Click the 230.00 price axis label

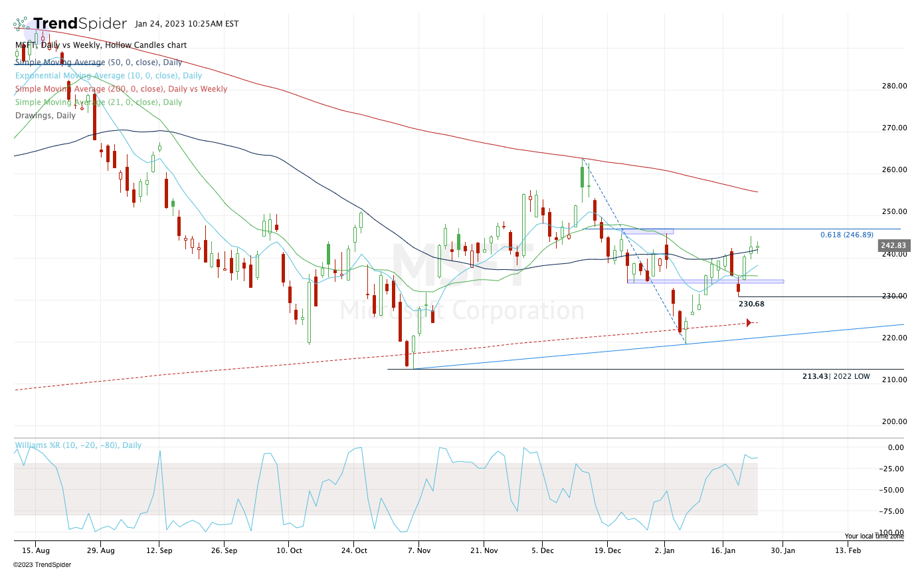pyautogui.click(x=894, y=296)
